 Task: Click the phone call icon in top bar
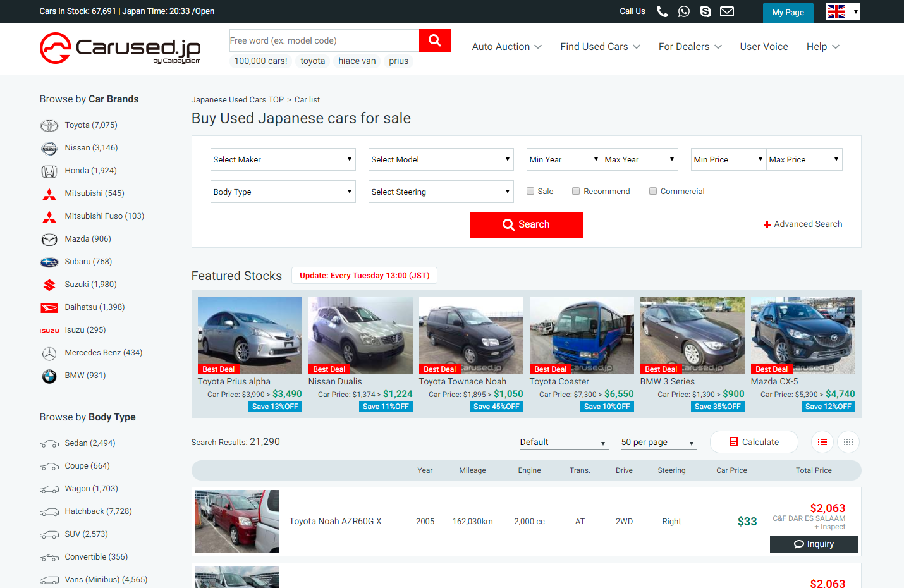pos(662,11)
